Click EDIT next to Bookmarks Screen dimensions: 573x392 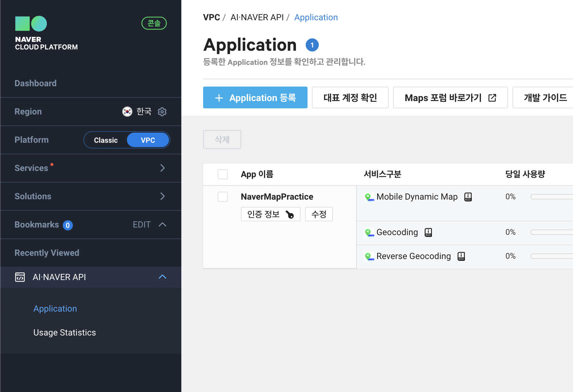pos(141,225)
